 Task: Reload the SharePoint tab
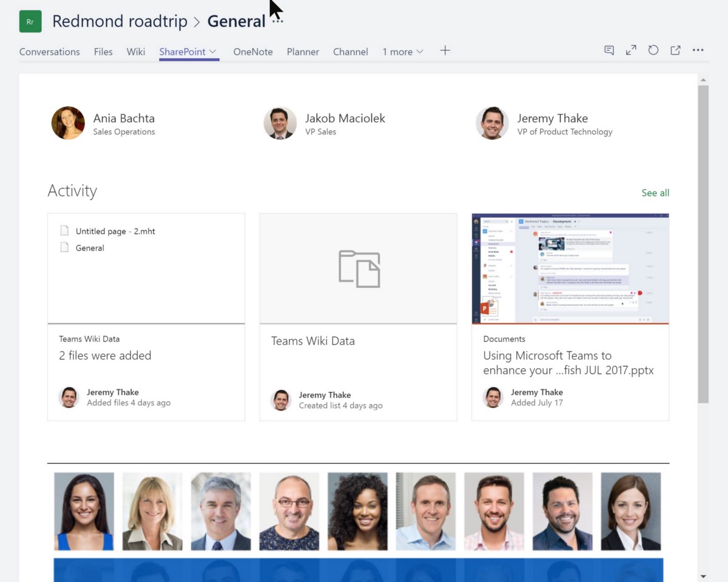point(653,50)
